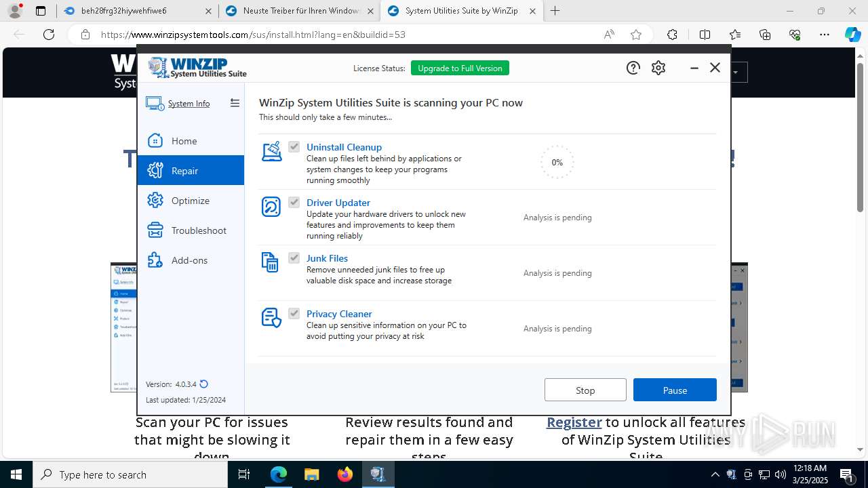Image resolution: width=868 pixels, height=488 pixels.
Task: Show hidden system tray icons
Action: coord(715,474)
